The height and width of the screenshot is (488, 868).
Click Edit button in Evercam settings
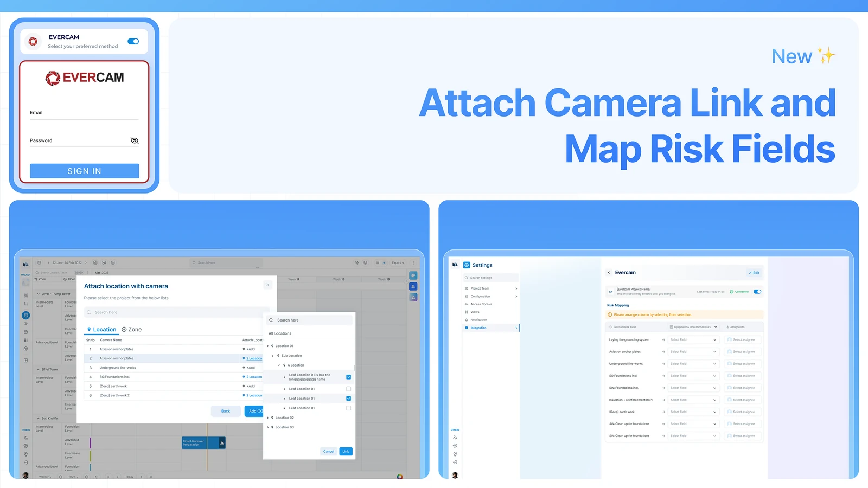tap(754, 273)
